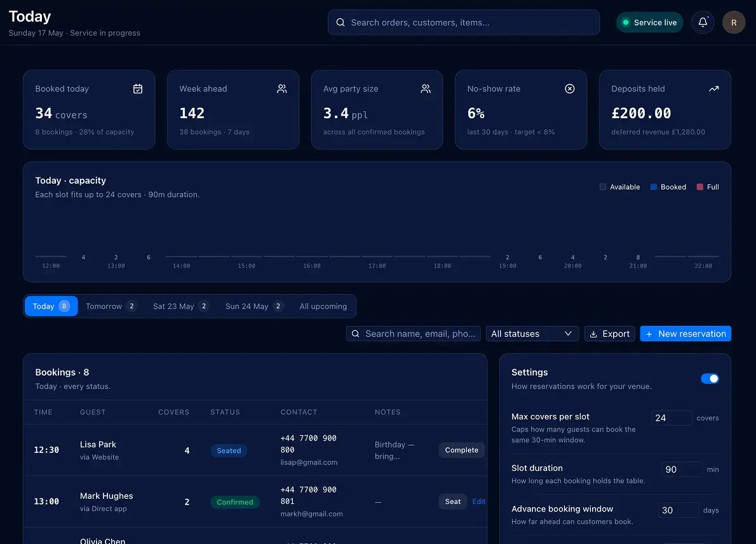Click the 6% No-show rate value
The image size is (756, 544).
tap(476, 113)
